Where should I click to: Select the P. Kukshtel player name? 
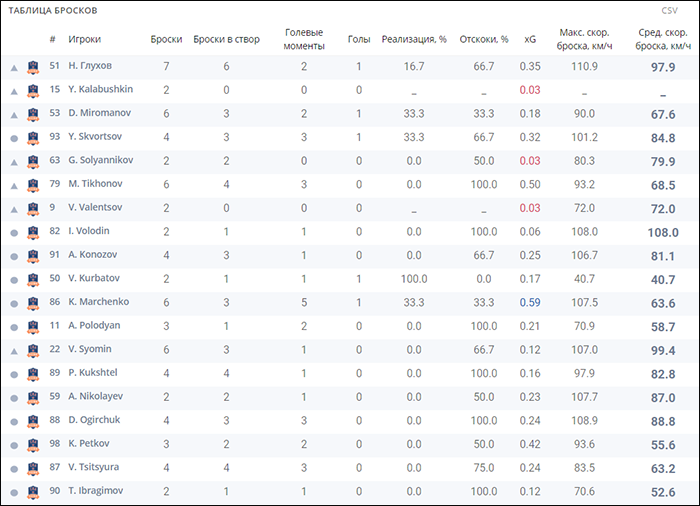click(94, 371)
